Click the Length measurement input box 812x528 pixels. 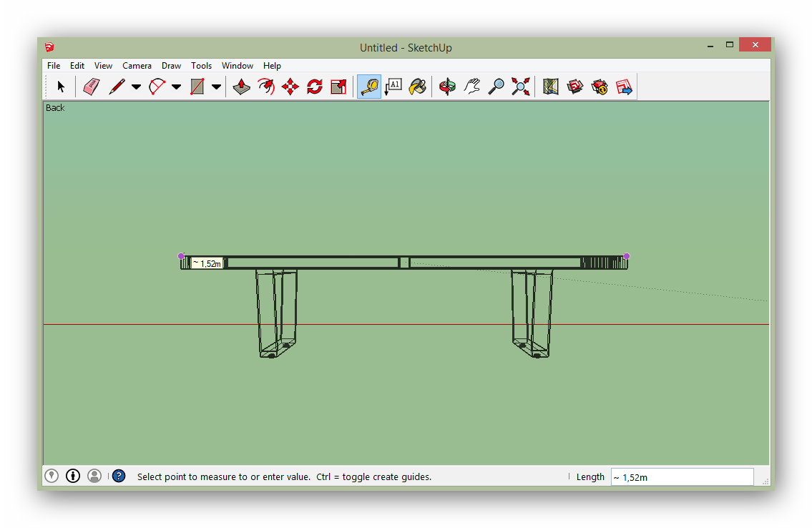[x=681, y=477]
